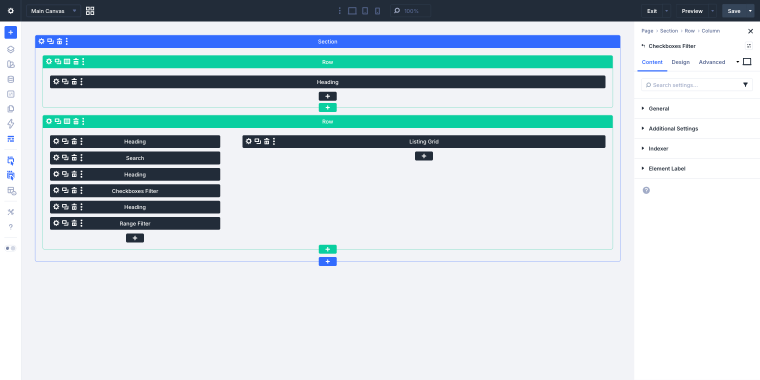Click the Search settings input
Screen dimensions: 760x380
point(692,85)
